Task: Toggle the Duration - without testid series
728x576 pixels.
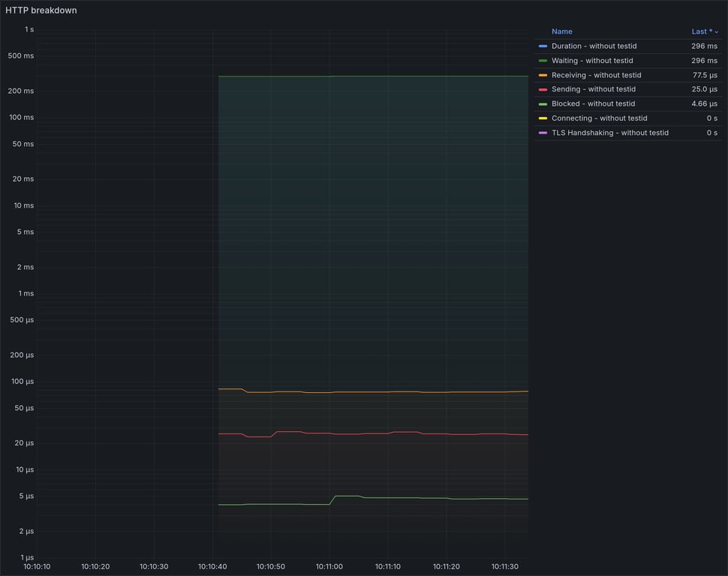Action: click(x=594, y=46)
